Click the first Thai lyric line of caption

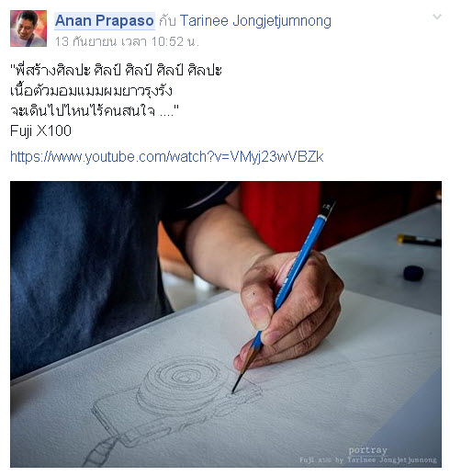tap(116, 71)
